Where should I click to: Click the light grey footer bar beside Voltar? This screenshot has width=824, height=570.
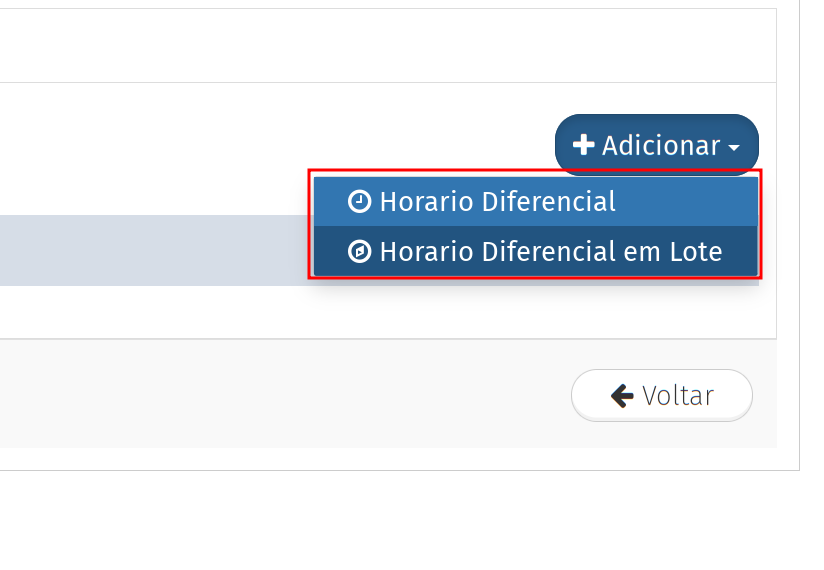coord(280,395)
